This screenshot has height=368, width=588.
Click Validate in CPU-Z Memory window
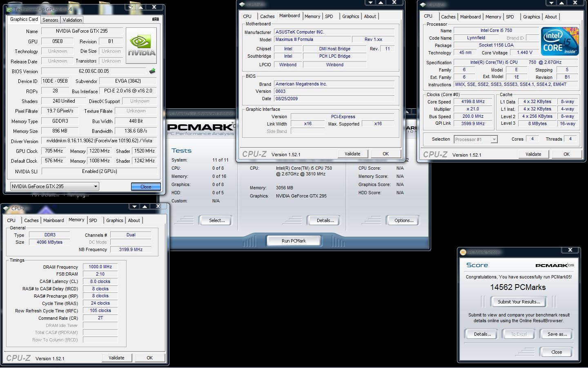[x=116, y=358]
